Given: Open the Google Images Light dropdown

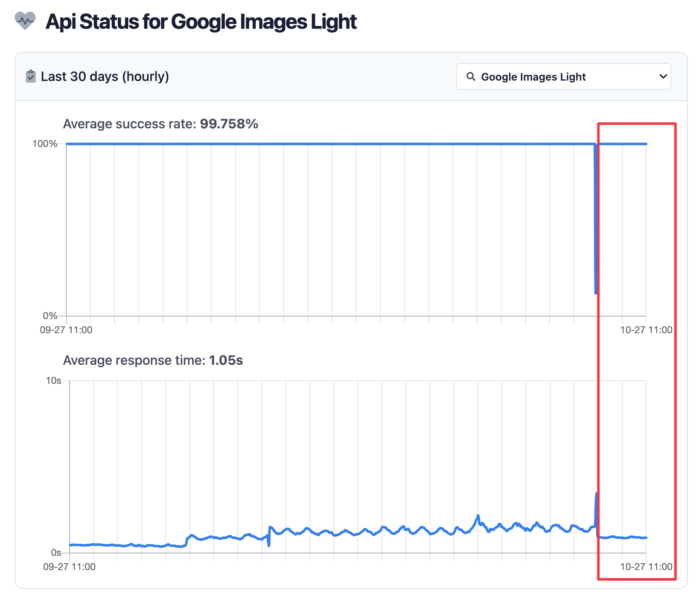Looking at the screenshot, I should 563,77.
